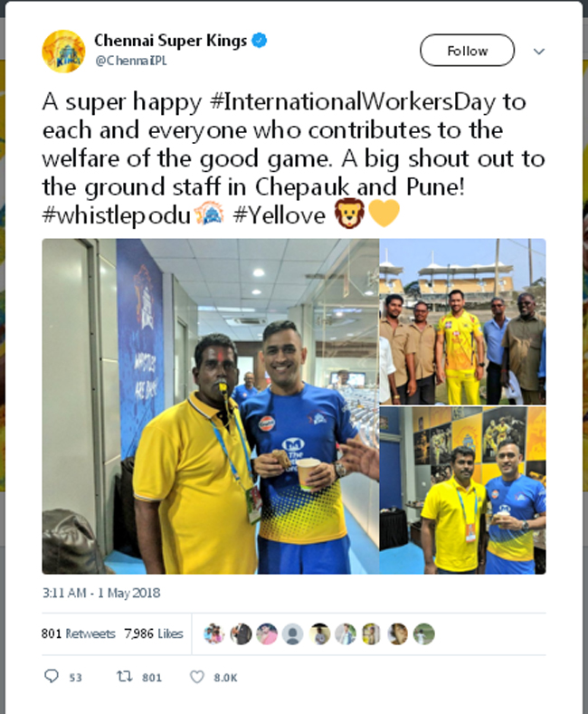Like the tweet with heart icon

tap(196, 677)
